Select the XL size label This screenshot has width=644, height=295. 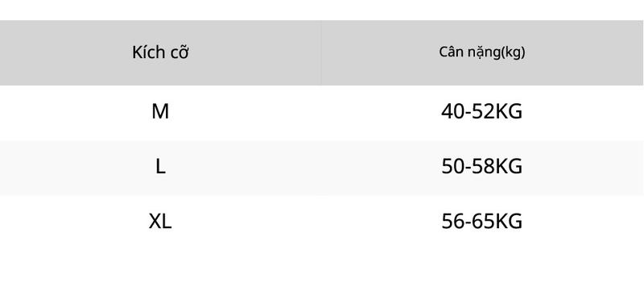coord(160,222)
